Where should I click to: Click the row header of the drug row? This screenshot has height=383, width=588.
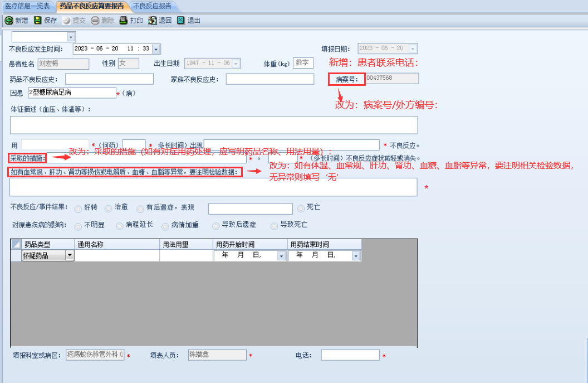click(x=16, y=255)
